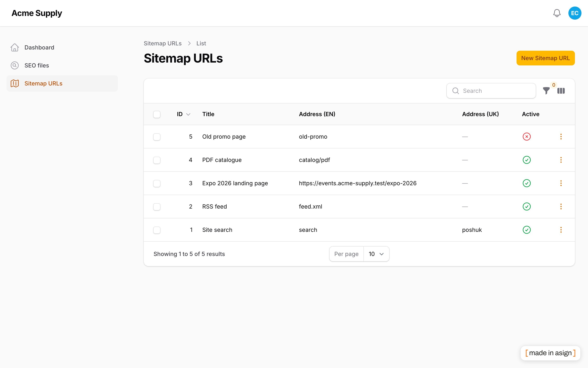The height and width of the screenshot is (368, 588).
Task: Focus the Search input field
Action: [x=491, y=91]
